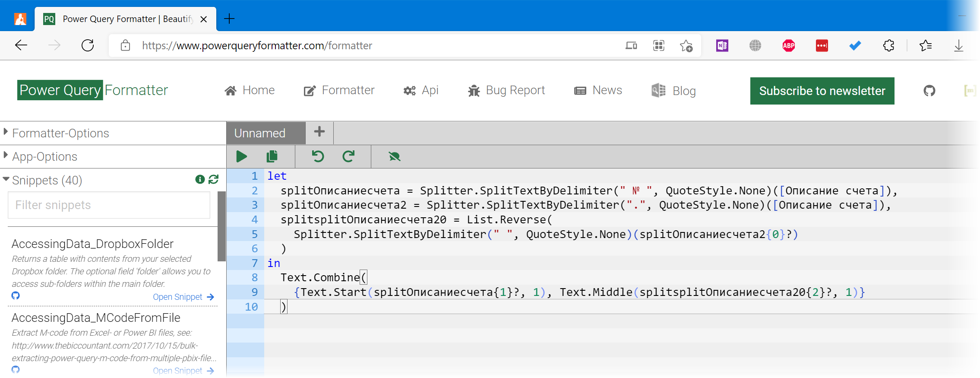Open the Unnamed editor tab
Screen dimensions: 980x378
(266, 133)
